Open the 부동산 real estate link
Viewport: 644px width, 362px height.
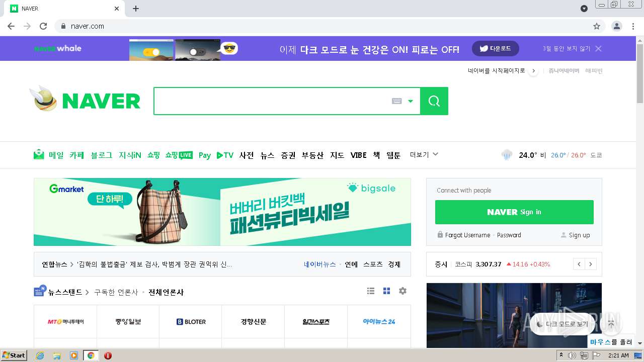pos(312,155)
